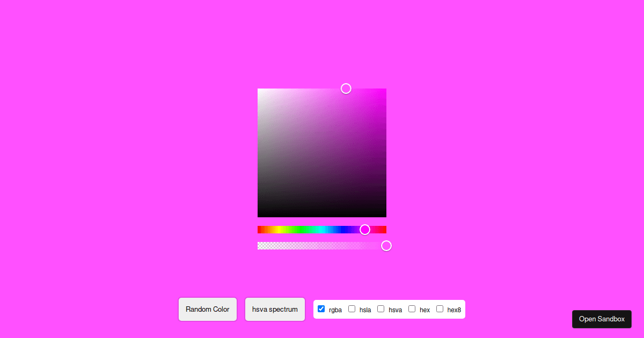Image resolution: width=644 pixels, height=338 pixels.
Task: Click the alpha slider handle
Action: coord(386,245)
